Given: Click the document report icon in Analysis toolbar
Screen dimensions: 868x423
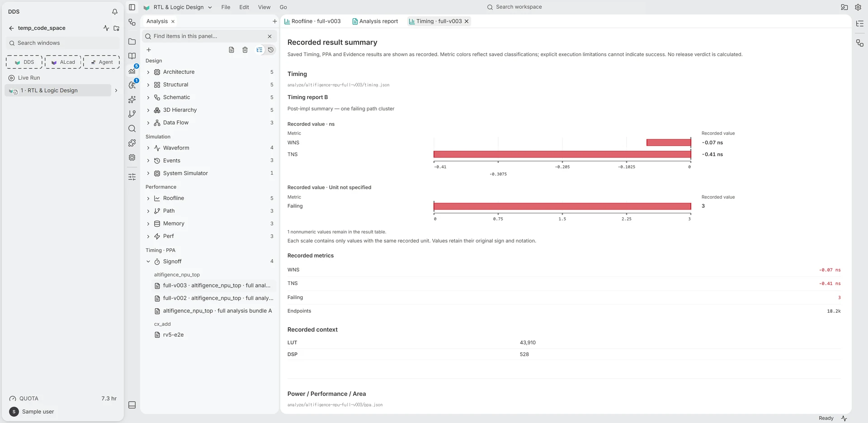Looking at the screenshot, I should [x=231, y=50].
